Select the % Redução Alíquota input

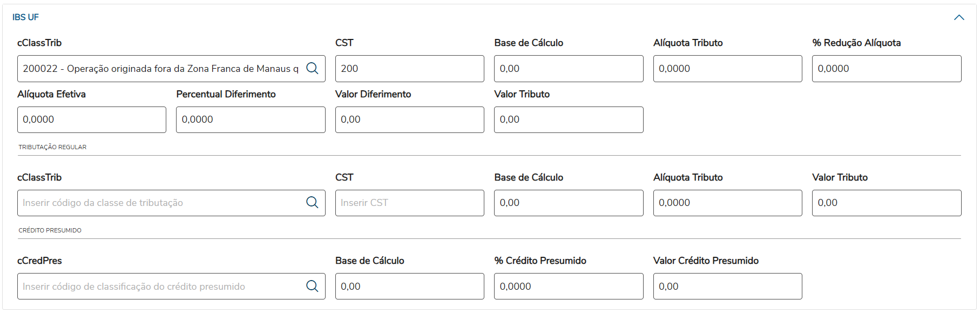(886, 69)
